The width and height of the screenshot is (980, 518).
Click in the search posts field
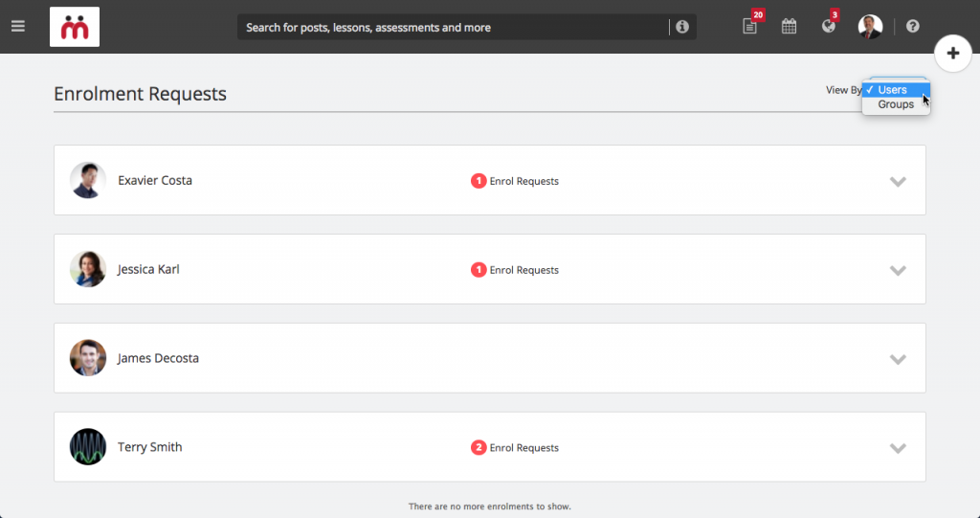453,28
